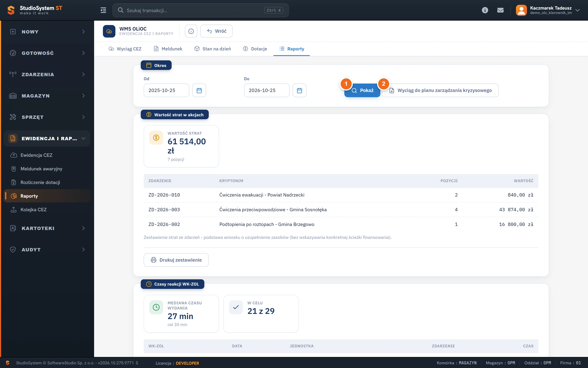Open the calendar picker for the Do date
Screen dimensions: 588x368
pyautogui.click(x=299, y=90)
